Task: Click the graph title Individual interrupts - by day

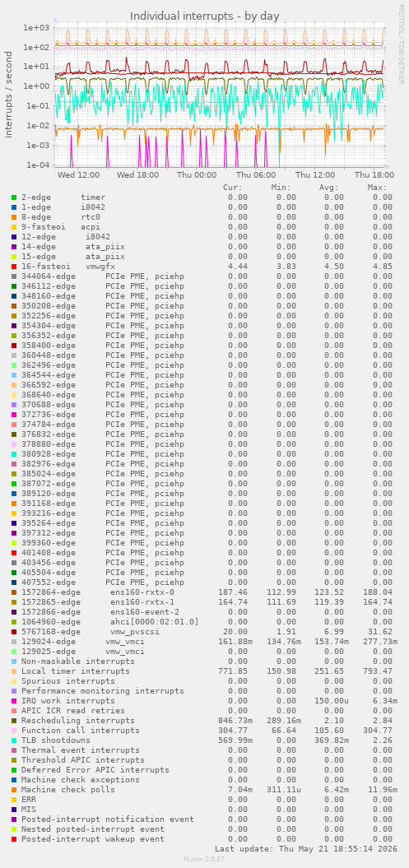Action: coord(205,16)
